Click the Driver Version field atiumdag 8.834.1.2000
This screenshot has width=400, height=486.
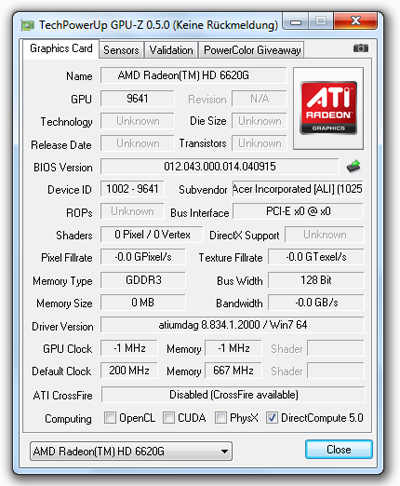click(x=232, y=325)
